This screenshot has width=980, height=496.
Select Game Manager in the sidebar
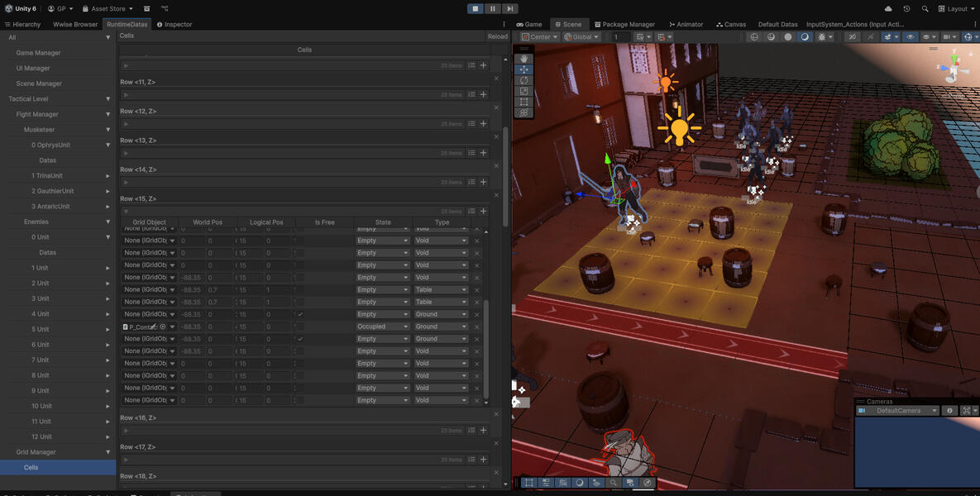pyautogui.click(x=38, y=53)
